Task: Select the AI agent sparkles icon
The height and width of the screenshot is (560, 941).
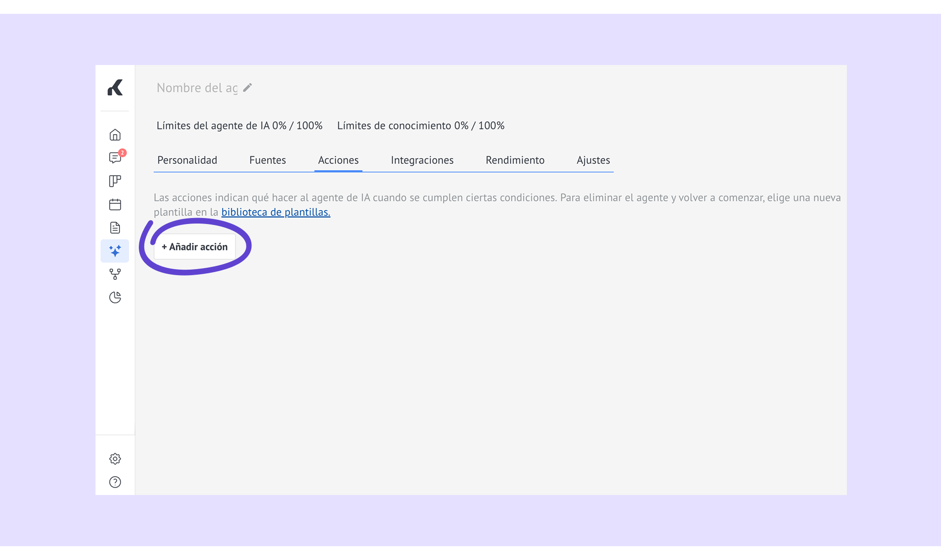Action: [115, 251]
